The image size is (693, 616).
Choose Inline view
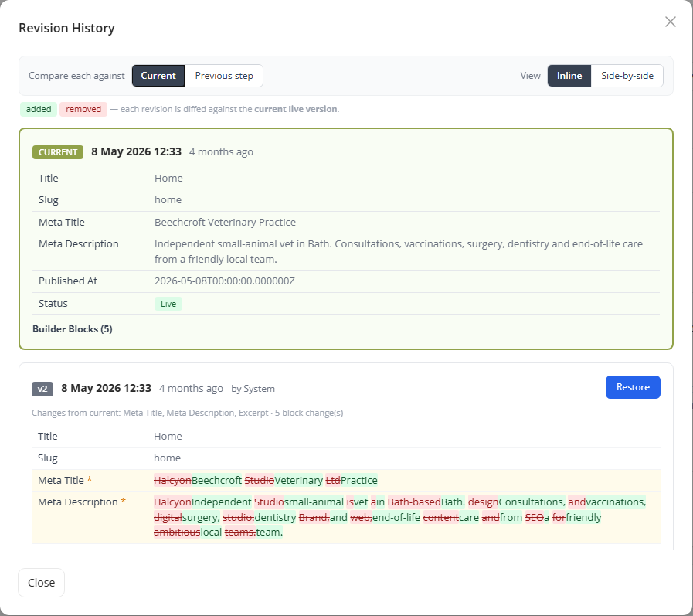pyautogui.click(x=569, y=76)
